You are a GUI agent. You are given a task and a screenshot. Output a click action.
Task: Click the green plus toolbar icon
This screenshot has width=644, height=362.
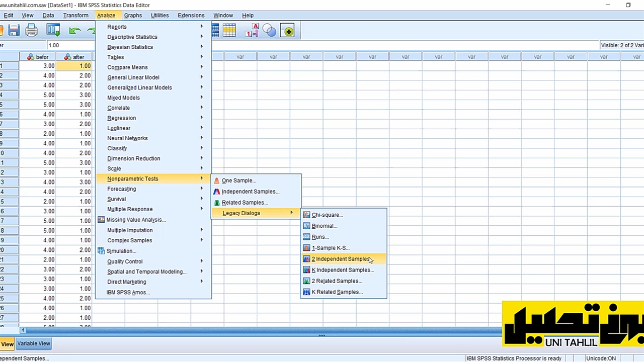pos(287,31)
